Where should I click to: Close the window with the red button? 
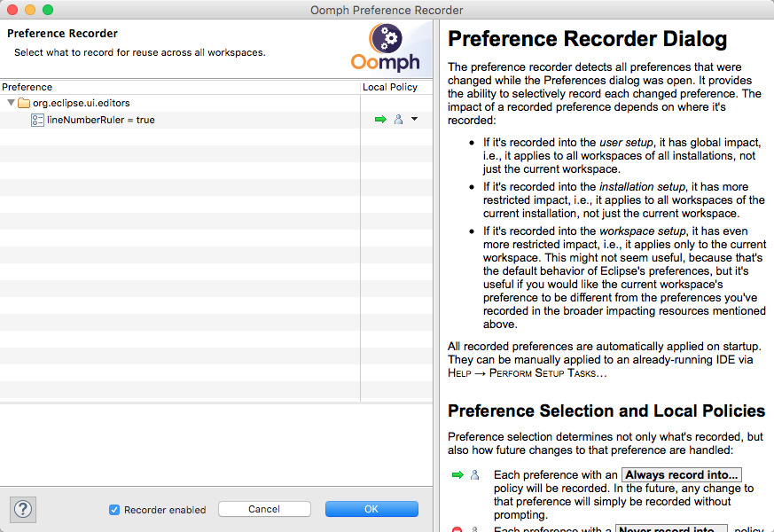click(12, 10)
